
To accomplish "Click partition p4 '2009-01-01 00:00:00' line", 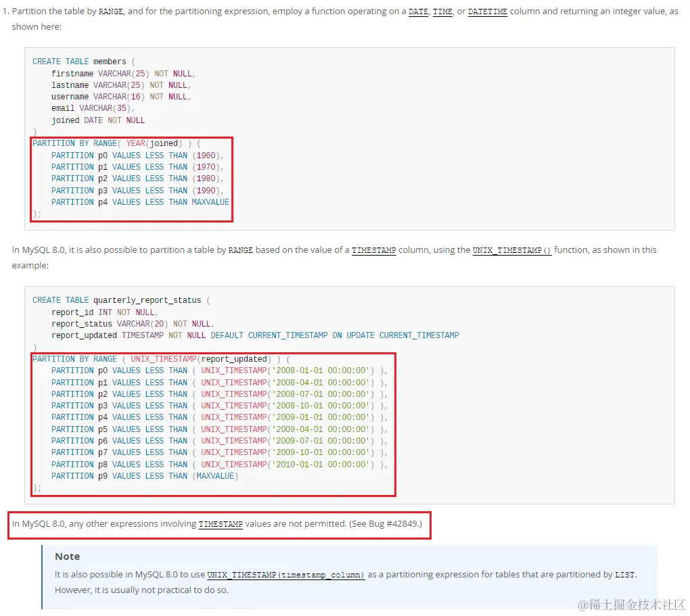I will click(219, 417).
